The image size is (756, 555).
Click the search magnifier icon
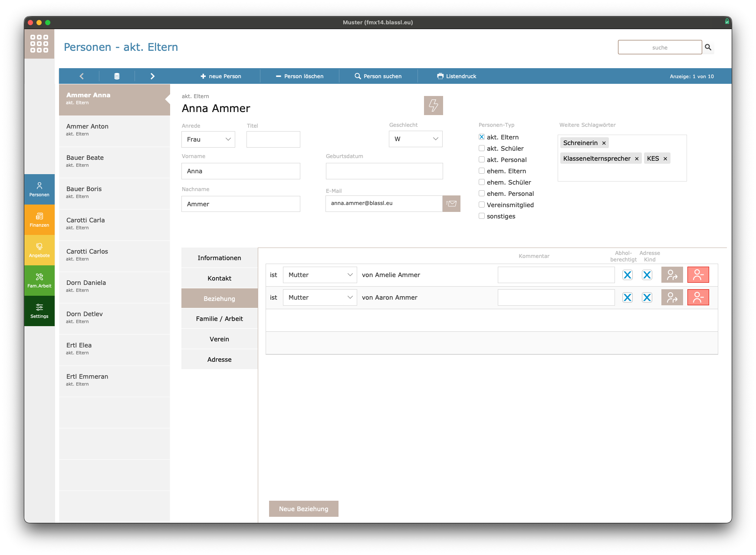708,47
